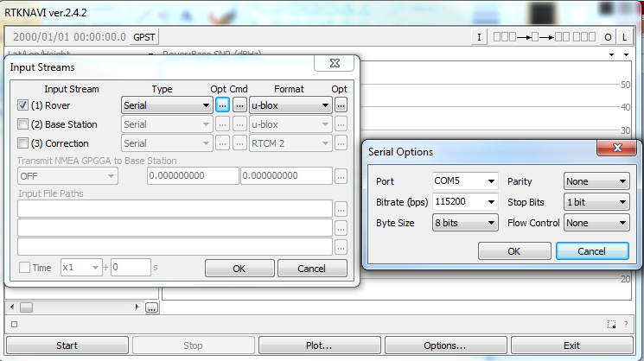Open Rover serial Opt options button

click(222, 104)
